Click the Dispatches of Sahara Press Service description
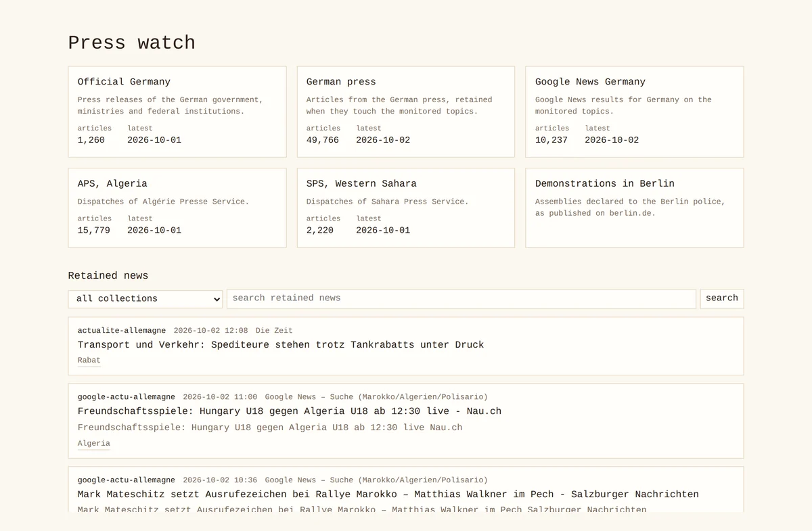 click(x=388, y=202)
